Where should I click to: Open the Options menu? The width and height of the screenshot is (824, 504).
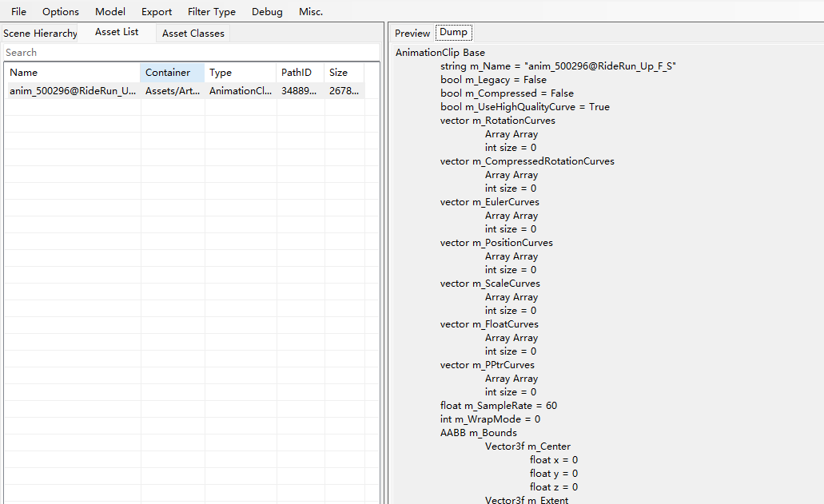tap(61, 12)
